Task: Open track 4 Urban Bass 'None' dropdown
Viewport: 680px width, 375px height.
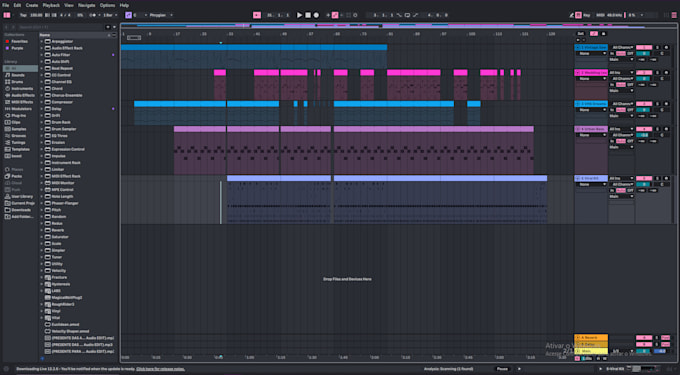Action: tap(591, 135)
